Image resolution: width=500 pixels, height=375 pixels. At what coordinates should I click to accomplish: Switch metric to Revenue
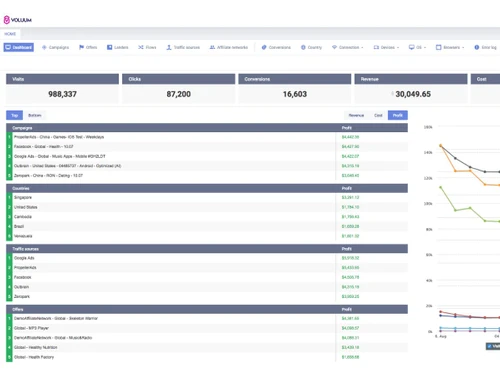356,115
